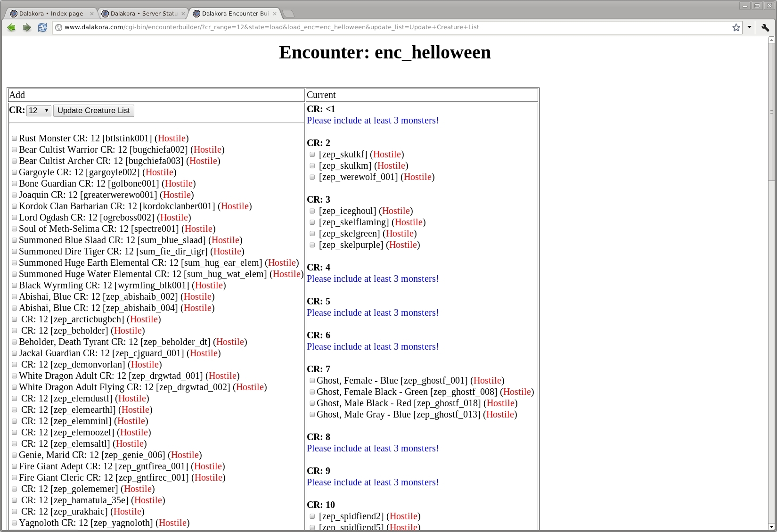The height and width of the screenshot is (532, 777).
Task: Click the browser Forward arrow
Action: pos(27,27)
